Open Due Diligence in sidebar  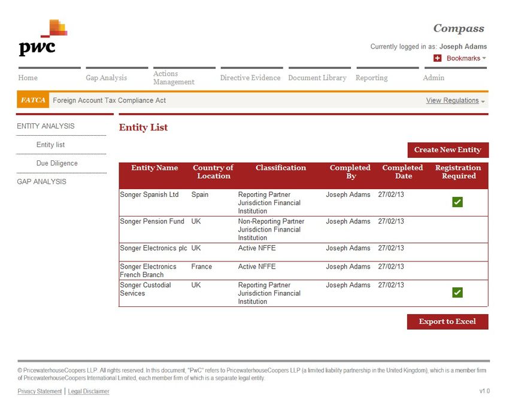coord(57,163)
